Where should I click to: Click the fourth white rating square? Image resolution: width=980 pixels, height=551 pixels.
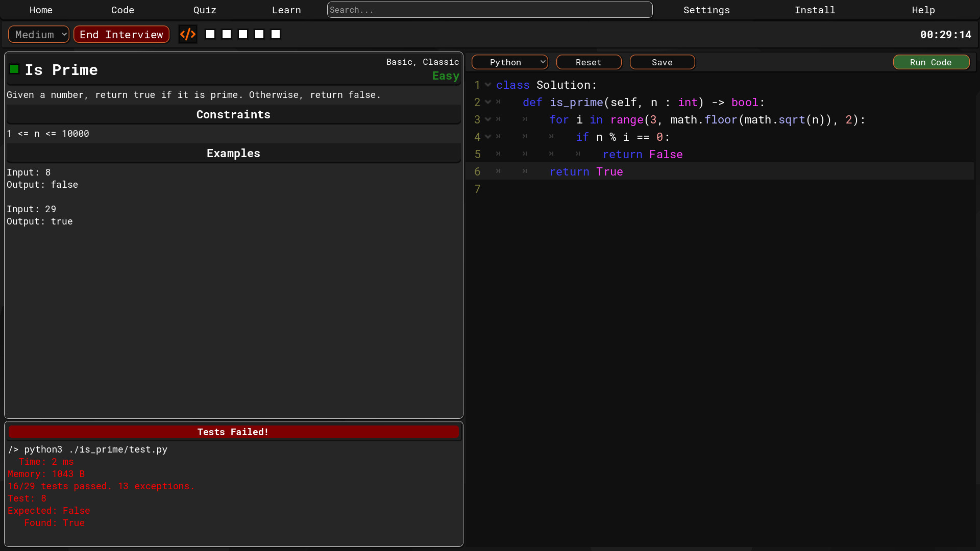(x=259, y=34)
